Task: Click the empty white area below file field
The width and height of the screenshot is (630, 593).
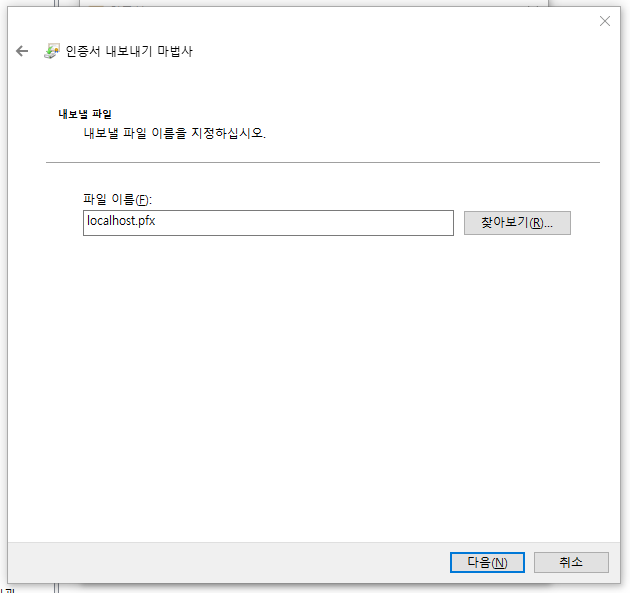Action: tap(320, 380)
